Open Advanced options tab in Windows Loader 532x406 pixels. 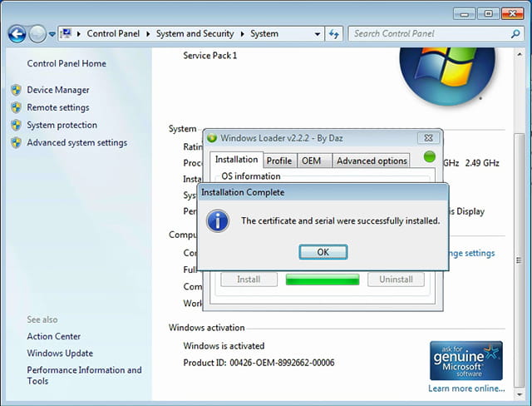pyautogui.click(x=372, y=161)
